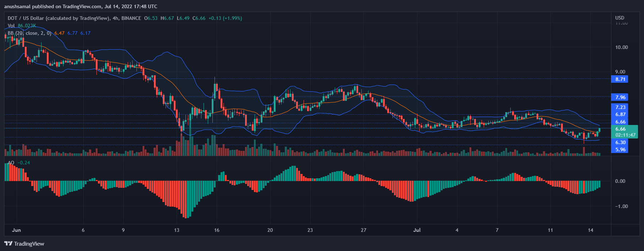Click the 6.30 support level label

620,142
